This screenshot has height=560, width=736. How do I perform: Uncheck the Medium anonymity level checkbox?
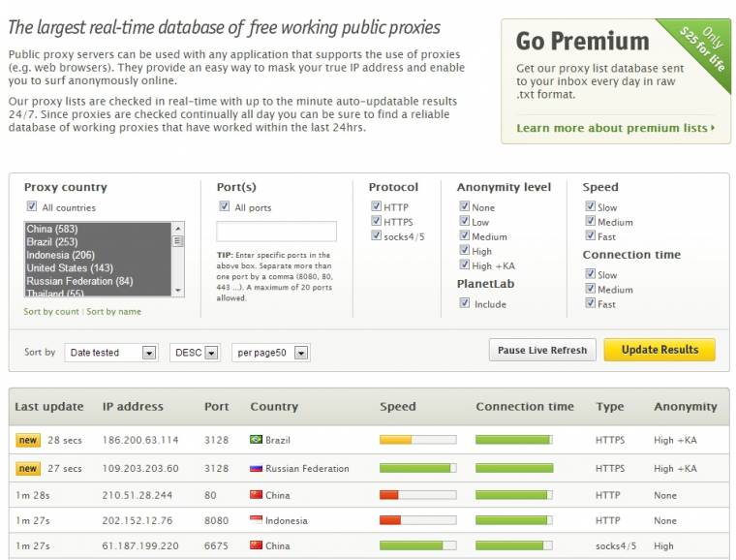tap(464, 235)
